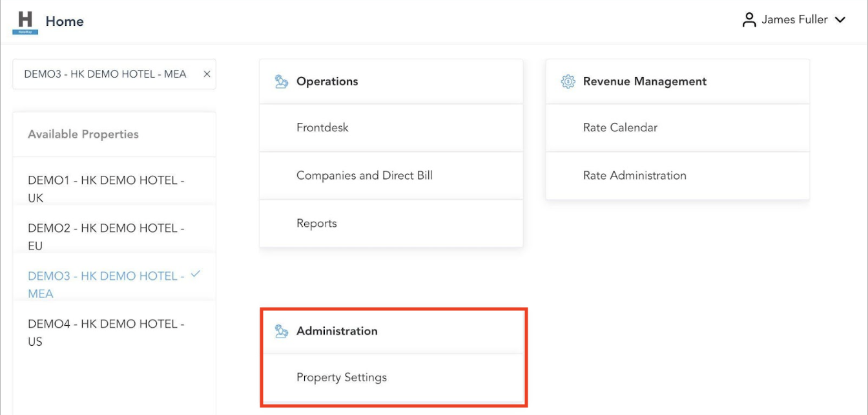This screenshot has height=415, width=868.
Task: Click the Available Properties header
Action: (x=83, y=134)
